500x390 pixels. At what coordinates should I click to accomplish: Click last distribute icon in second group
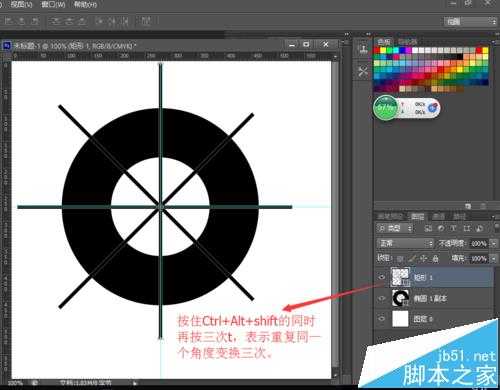click(81, 21)
